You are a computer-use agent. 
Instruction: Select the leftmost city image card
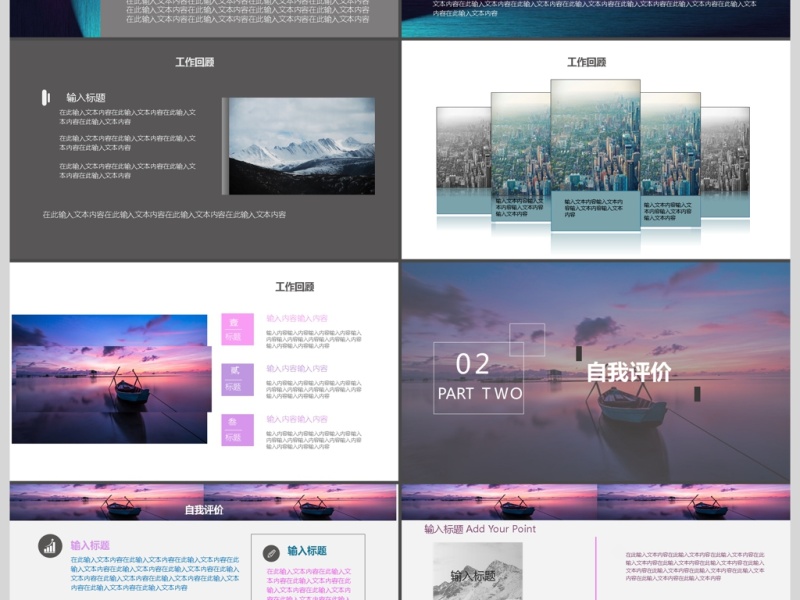click(462, 160)
